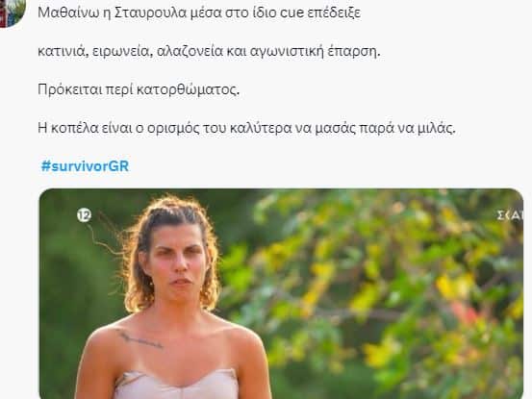
Task: Click the sentence Πρόκειται περί κατορθώματος
Action: click(x=139, y=89)
